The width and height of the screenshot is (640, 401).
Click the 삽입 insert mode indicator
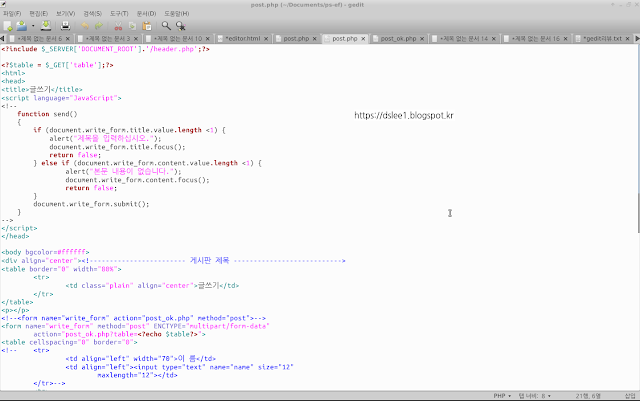click(x=630, y=396)
